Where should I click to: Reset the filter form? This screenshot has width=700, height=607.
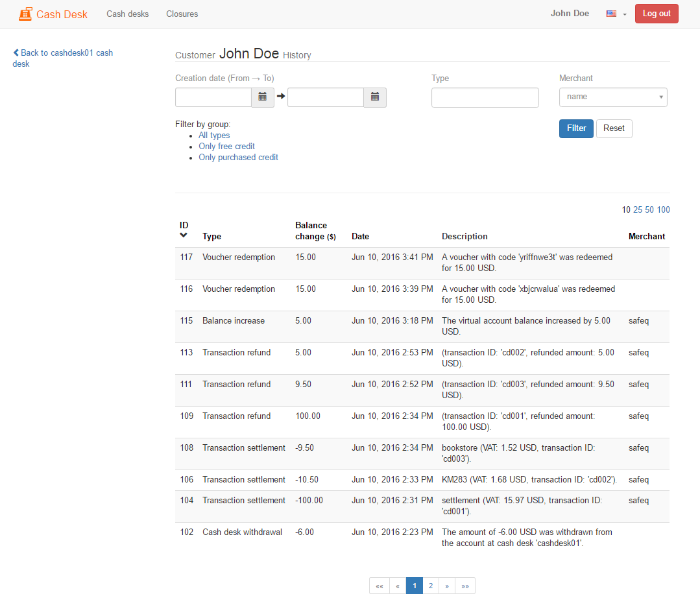614,128
